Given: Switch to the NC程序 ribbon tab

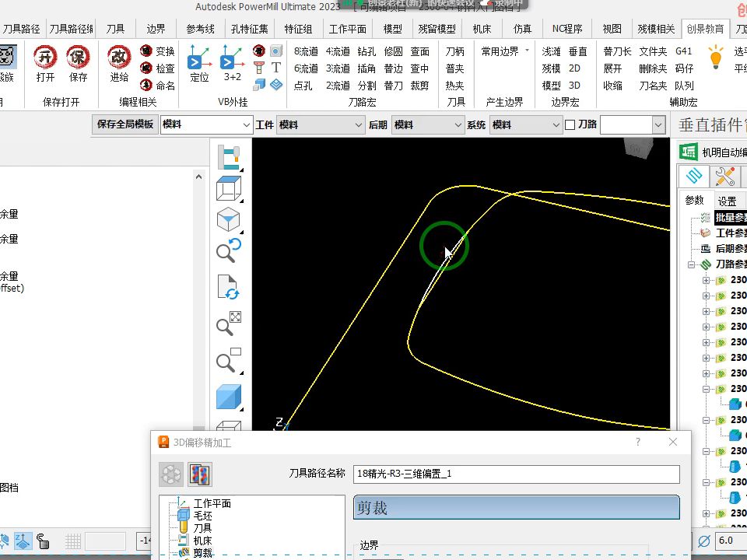Looking at the screenshot, I should [x=567, y=29].
